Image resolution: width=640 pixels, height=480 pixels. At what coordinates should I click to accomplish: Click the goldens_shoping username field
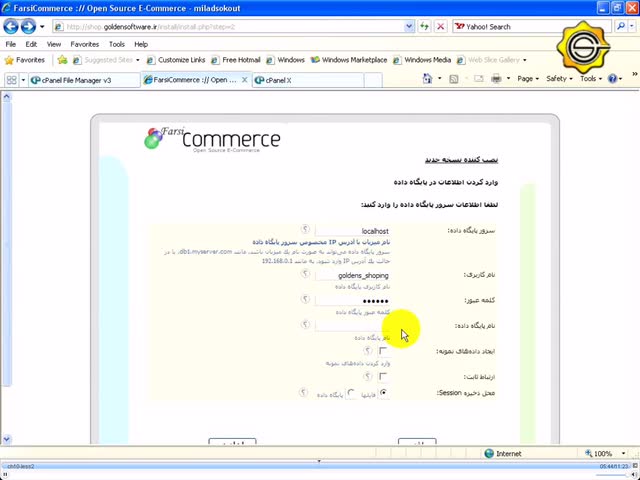(352, 276)
